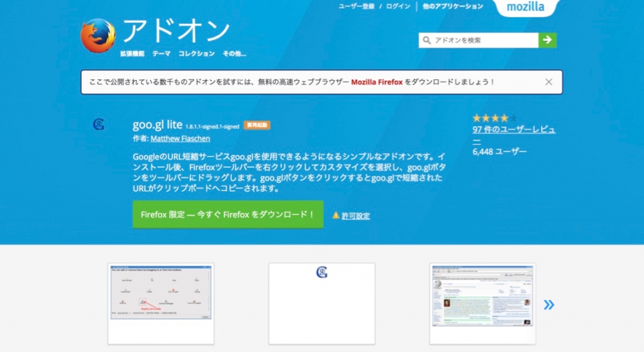Open 他のアプリケーション menu
Viewport: 644px width, 352px height.
pos(453,6)
